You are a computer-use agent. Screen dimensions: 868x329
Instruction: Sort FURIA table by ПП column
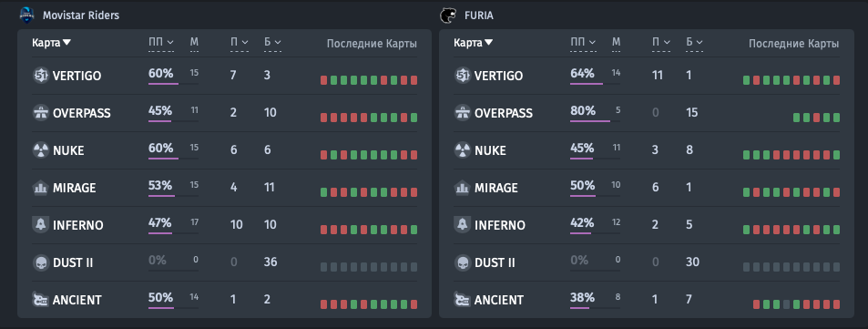point(584,42)
